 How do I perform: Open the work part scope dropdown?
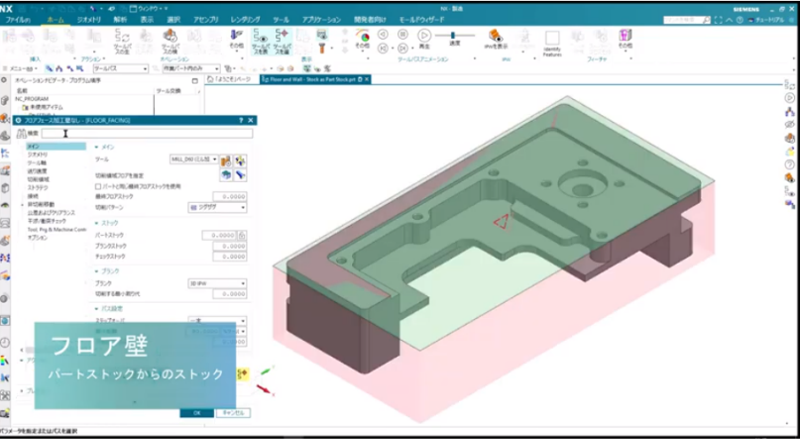click(x=191, y=68)
